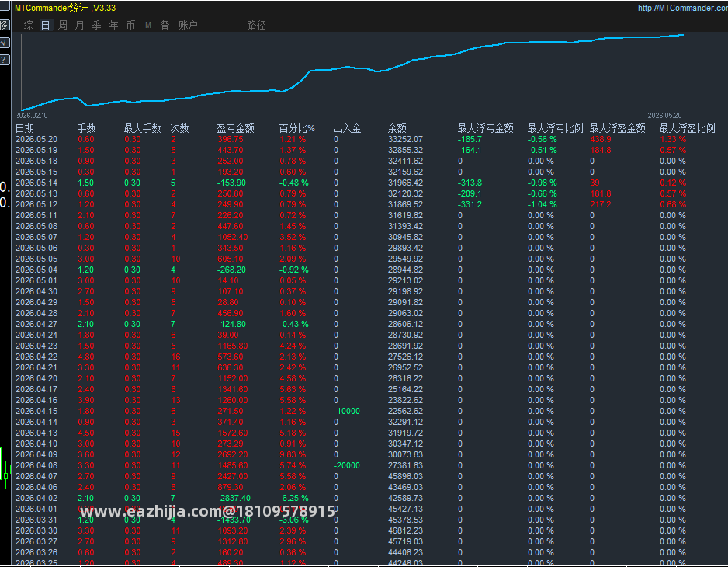Screen dimensions: 728x567
Task: Click the ? help button on left edge
Action: pyautogui.click(x=4, y=60)
